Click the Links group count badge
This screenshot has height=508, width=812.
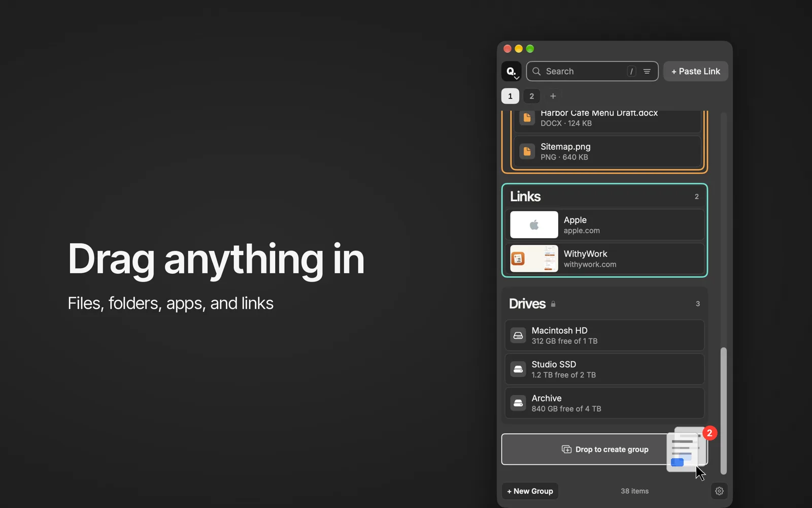[697, 197]
